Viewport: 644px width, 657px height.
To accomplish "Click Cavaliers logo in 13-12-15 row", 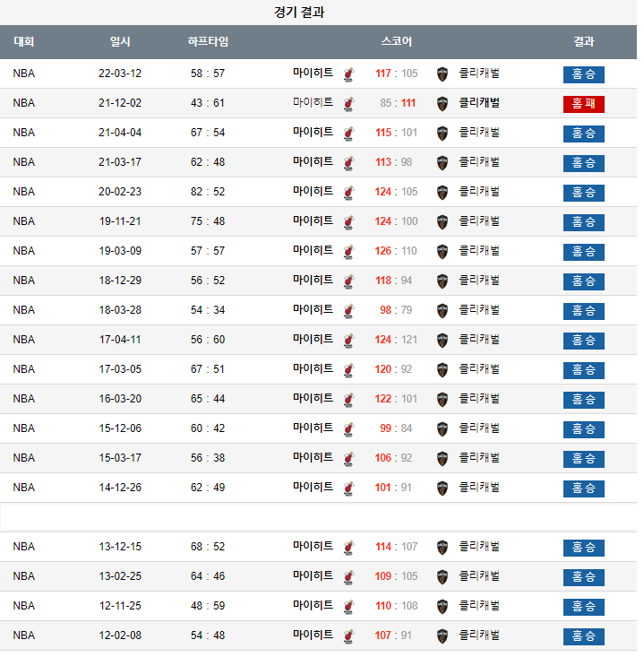I will click(442, 548).
